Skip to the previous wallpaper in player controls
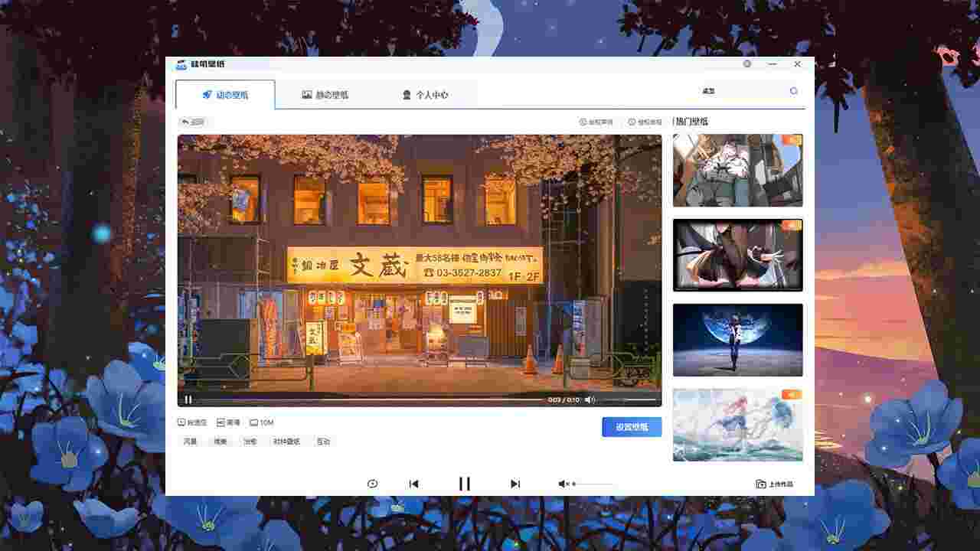The height and width of the screenshot is (551, 980). (x=413, y=483)
